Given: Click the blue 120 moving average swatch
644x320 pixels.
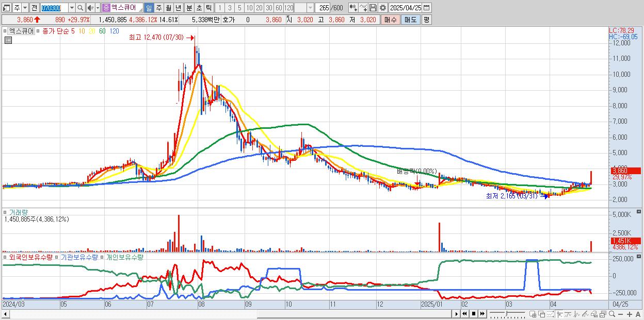Looking at the screenshot, I should (x=114, y=31).
